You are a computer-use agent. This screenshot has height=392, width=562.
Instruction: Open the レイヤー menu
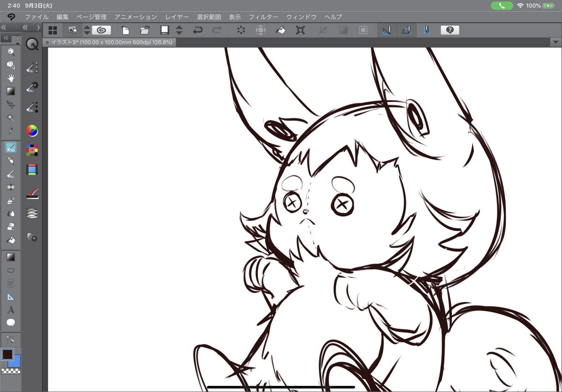[x=177, y=17]
